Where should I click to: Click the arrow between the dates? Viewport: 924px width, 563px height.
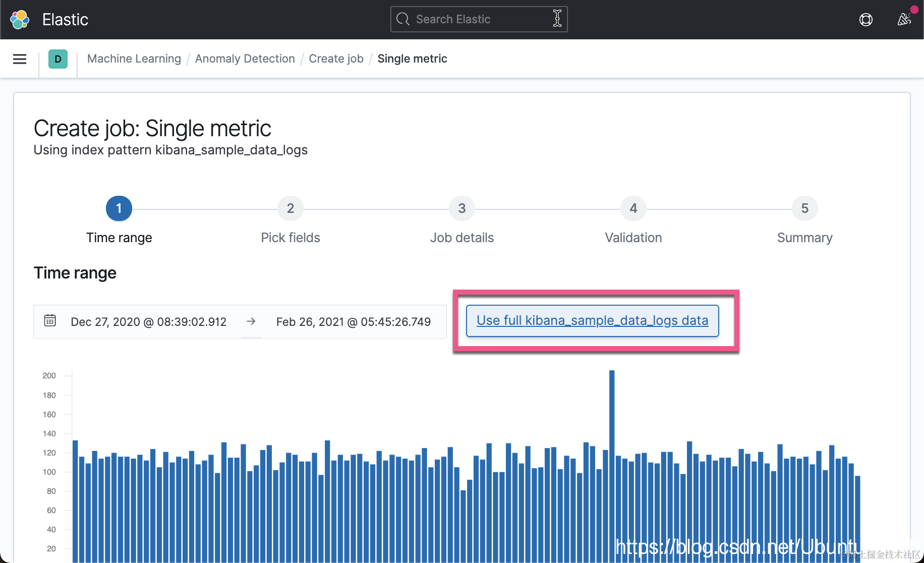[251, 321]
